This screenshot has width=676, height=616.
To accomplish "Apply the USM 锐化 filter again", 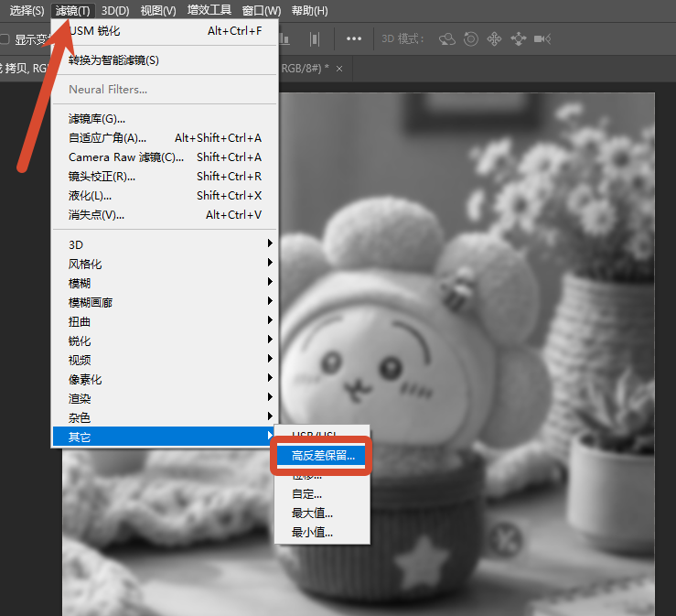I will 165,31.
